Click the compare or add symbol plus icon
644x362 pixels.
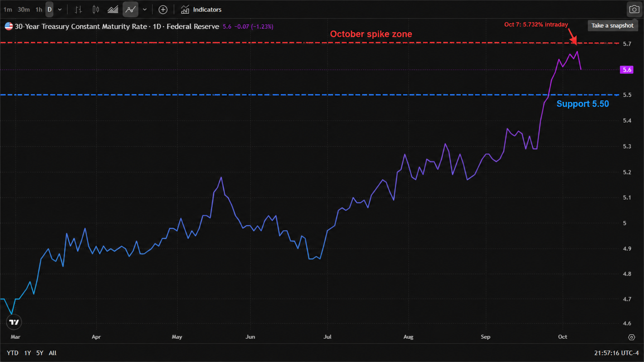coord(163,9)
